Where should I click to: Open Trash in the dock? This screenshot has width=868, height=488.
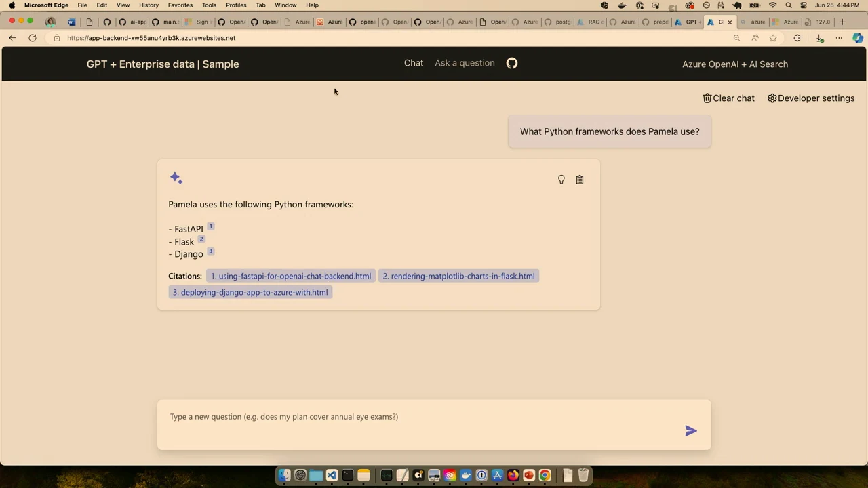pos(583,475)
